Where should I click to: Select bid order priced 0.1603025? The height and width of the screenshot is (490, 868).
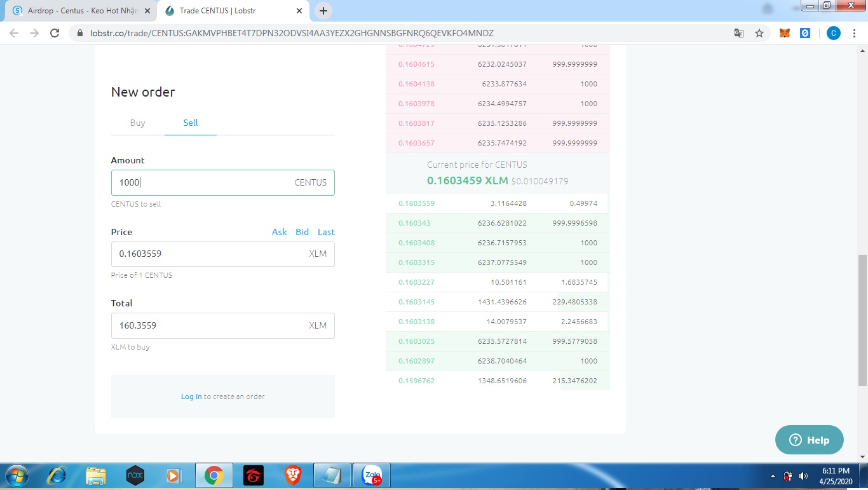point(498,341)
